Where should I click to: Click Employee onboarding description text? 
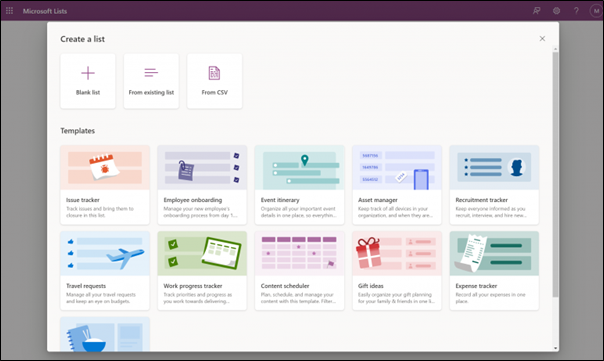tap(200, 212)
